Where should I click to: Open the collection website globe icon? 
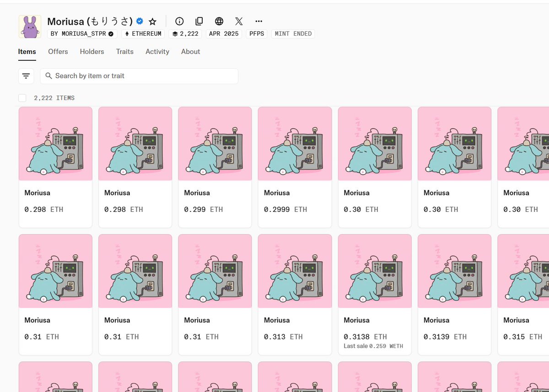coord(219,21)
